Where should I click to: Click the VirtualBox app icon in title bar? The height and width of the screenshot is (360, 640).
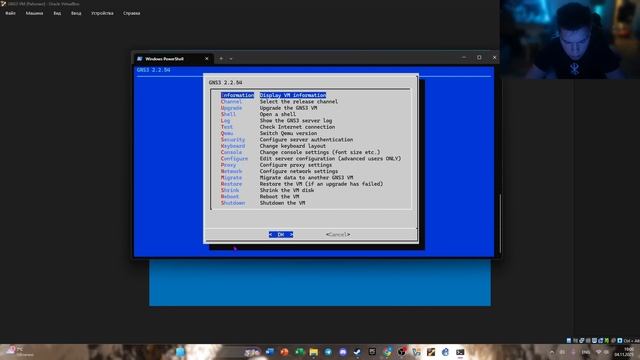(x=3, y=3)
